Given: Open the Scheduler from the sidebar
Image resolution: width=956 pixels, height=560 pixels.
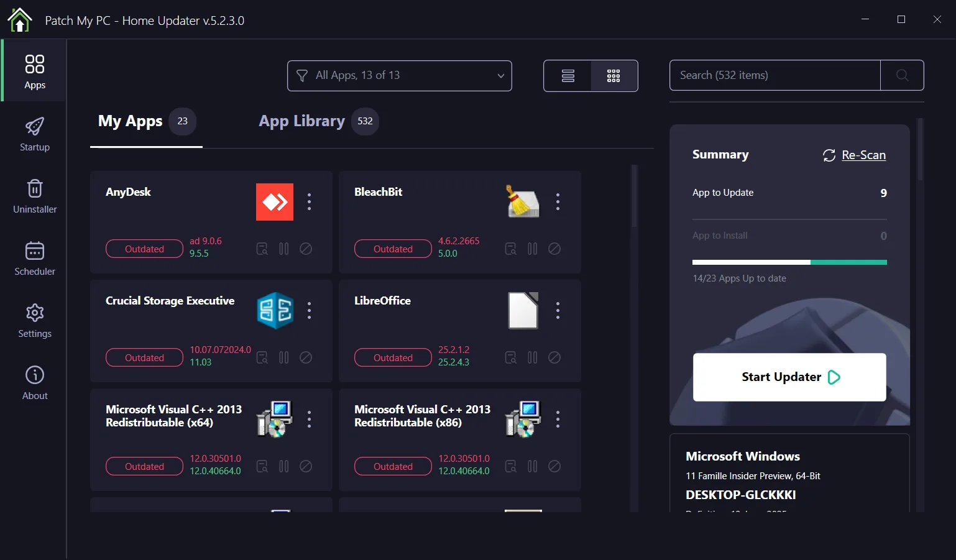Looking at the screenshot, I should [x=34, y=257].
